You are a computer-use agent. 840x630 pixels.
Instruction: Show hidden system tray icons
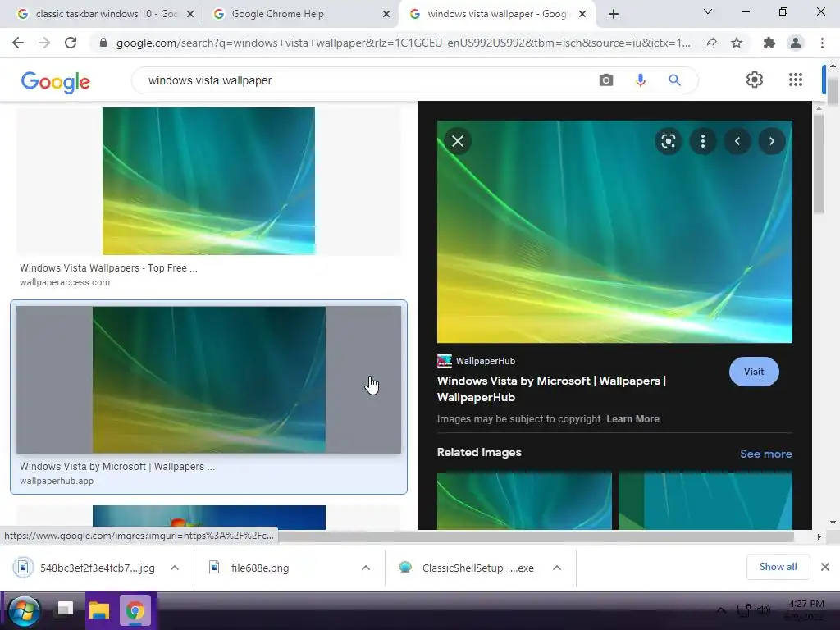(722, 610)
